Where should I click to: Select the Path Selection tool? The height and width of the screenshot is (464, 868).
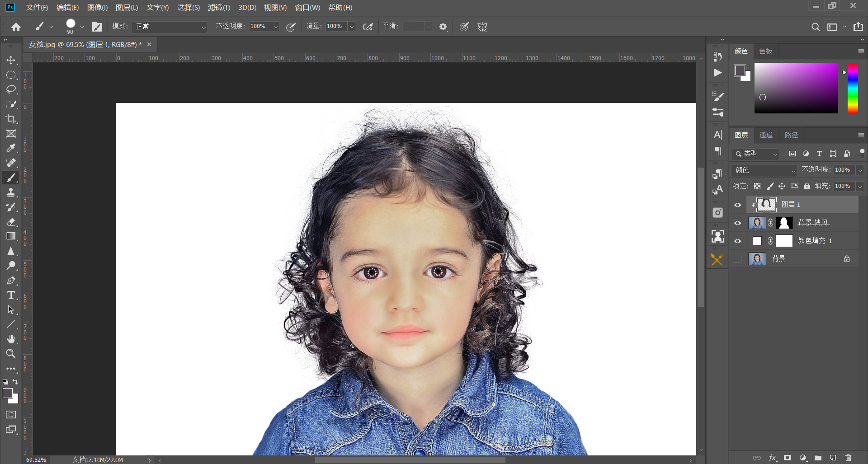click(x=11, y=310)
